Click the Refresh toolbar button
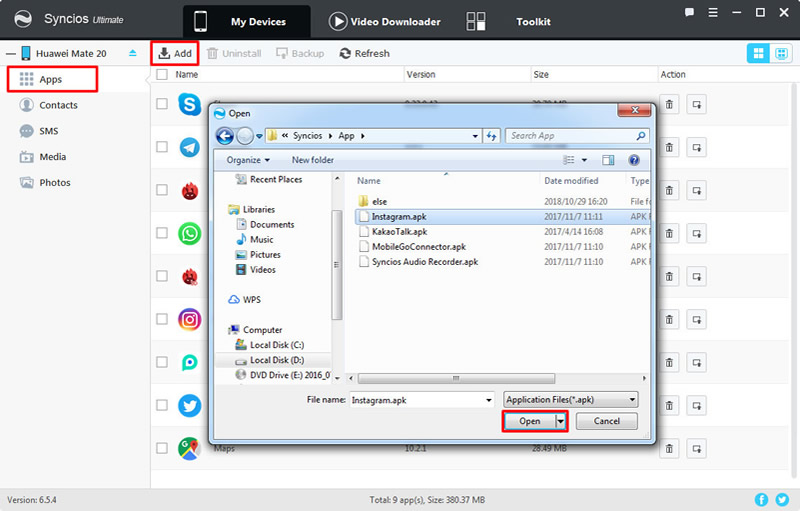This screenshot has height=511, width=800. click(x=364, y=54)
